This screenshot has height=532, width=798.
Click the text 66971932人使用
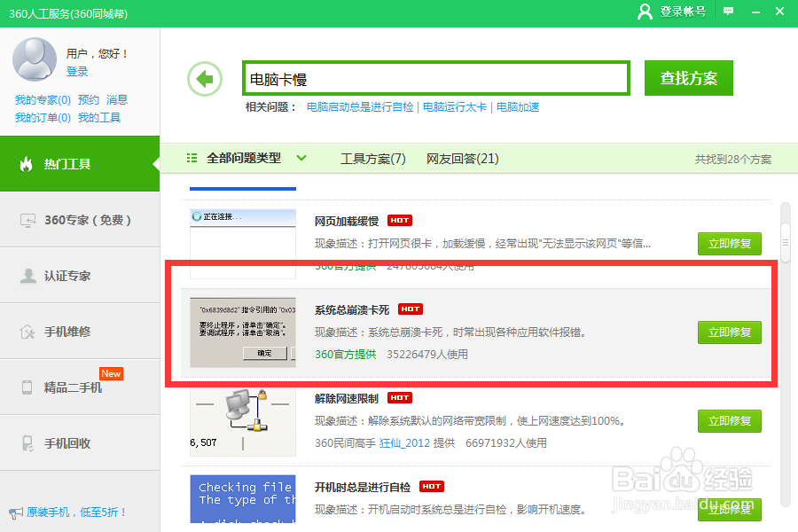(x=506, y=443)
